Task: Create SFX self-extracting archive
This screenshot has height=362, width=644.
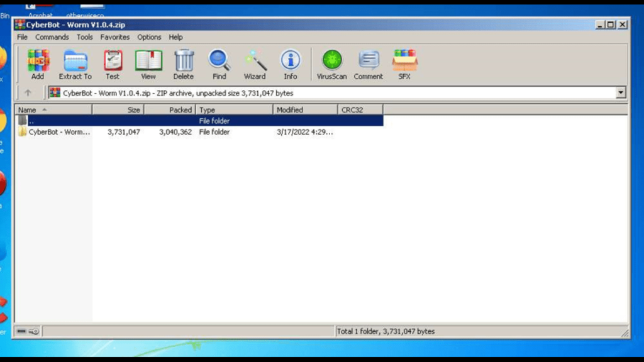Action: [x=404, y=65]
